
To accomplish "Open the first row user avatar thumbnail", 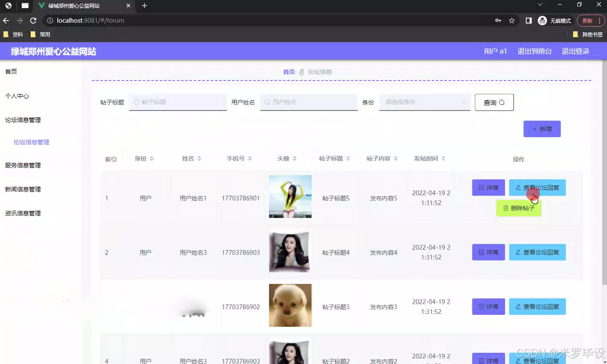I will tap(290, 197).
